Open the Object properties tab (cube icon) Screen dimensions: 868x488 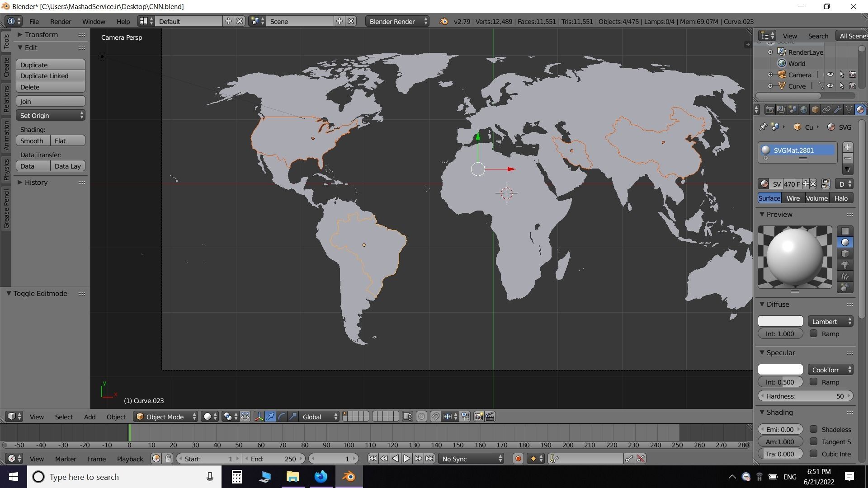click(815, 110)
